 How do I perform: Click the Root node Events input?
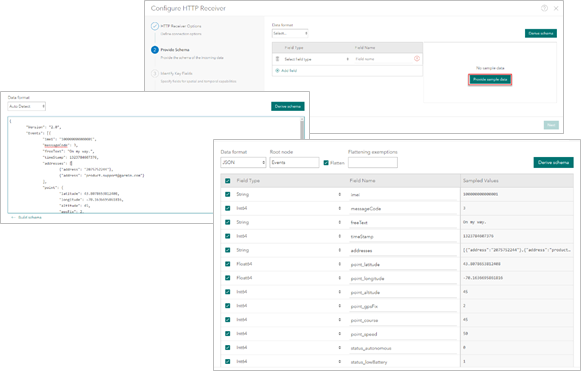click(x=294, y=162)
